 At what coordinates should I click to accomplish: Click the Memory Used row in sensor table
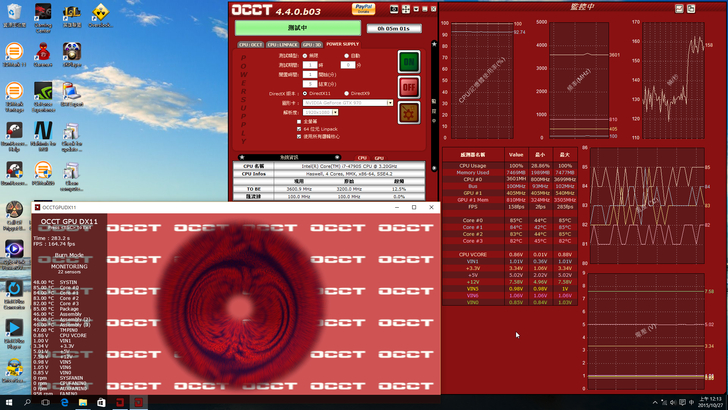[x=510, y=173]
